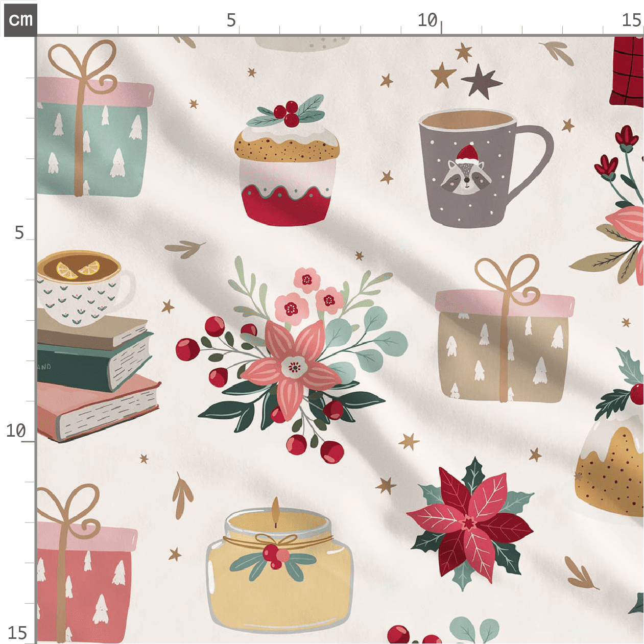The image size is (644, 644).
Task: Click the berry-topped cupcake illustration
Action: click(x=287, y=159)
